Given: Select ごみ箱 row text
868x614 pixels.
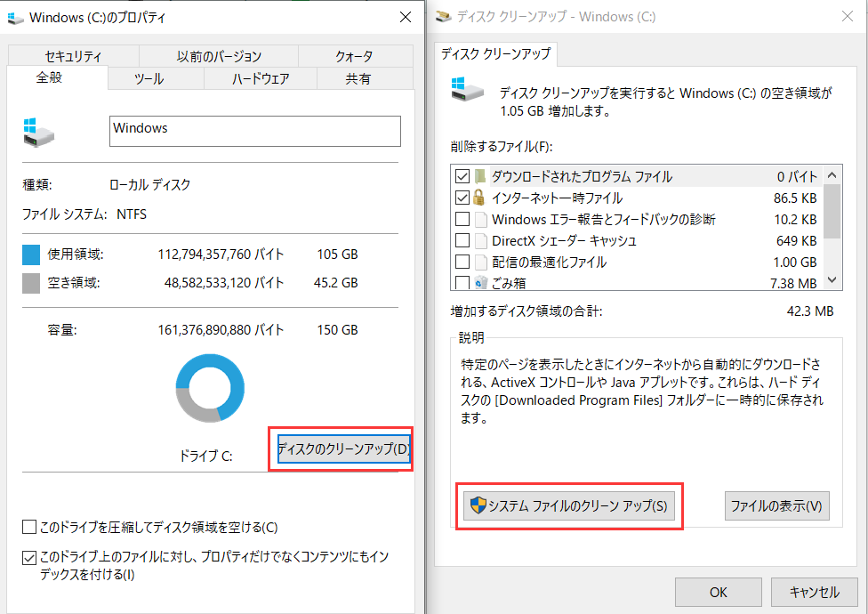Looking at the screenshot, I should pos(509,283).
